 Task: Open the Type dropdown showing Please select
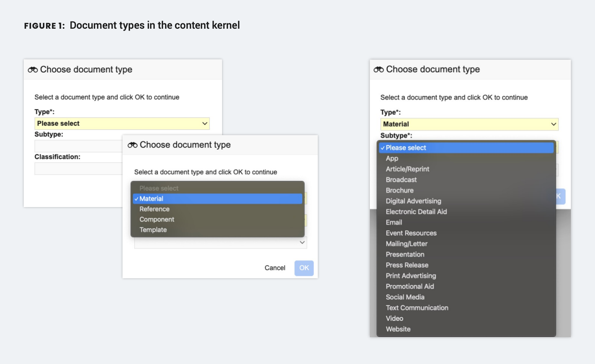pyautogui.click(x=122, y=124)
